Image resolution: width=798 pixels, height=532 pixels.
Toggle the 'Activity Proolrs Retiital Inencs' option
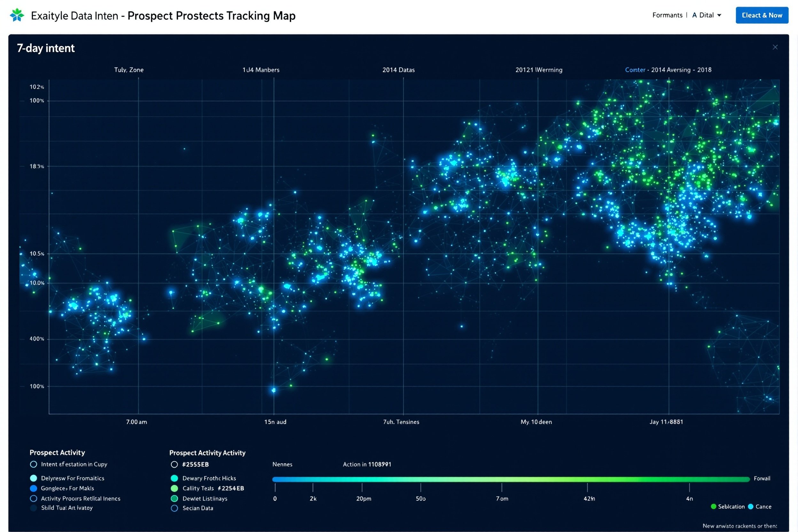pyautogui.click(x=34, y=498)
